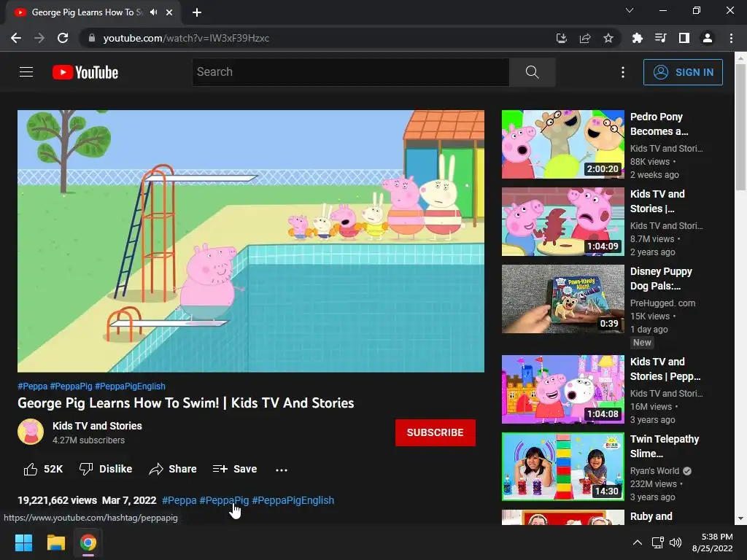Save video to a playlist
Viewport: 747px width, 560px height.
coord(235,469)
